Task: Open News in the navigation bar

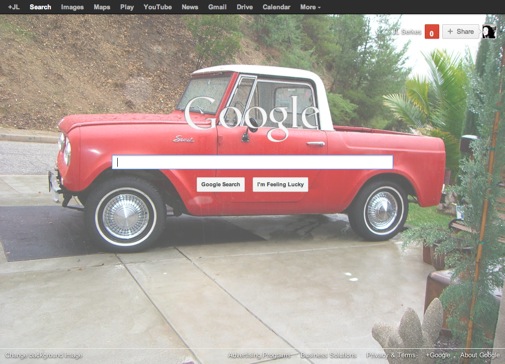Action: pos(190,7)
